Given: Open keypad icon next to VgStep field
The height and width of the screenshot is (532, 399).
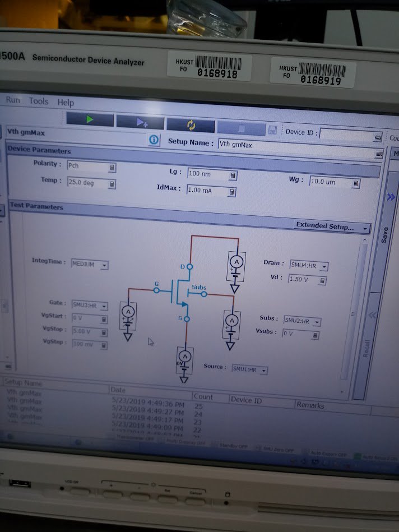Looking at the screenshot, I should (x=104, y=345).
